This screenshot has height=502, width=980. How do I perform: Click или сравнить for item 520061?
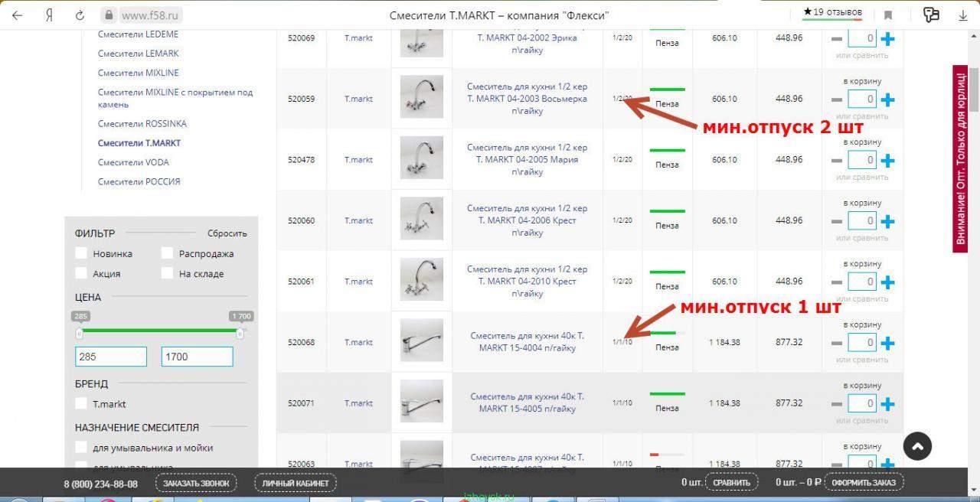coord(862,298)
